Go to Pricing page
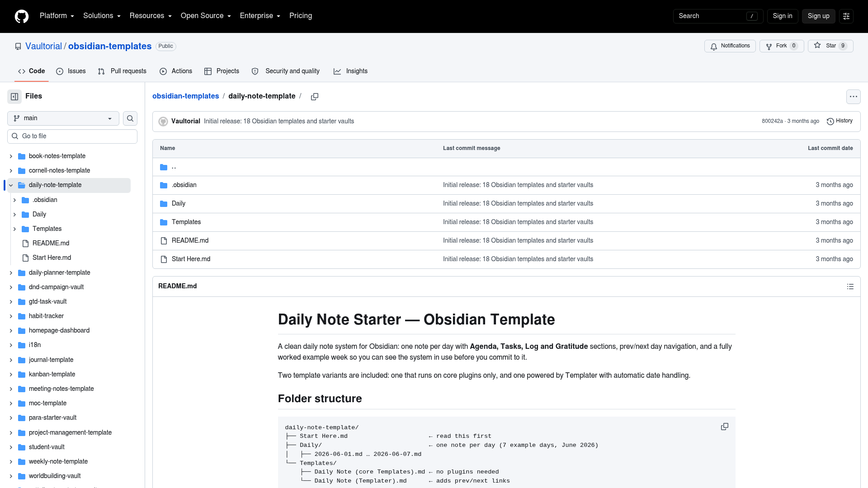868x488 pixels. coord(301,16)
